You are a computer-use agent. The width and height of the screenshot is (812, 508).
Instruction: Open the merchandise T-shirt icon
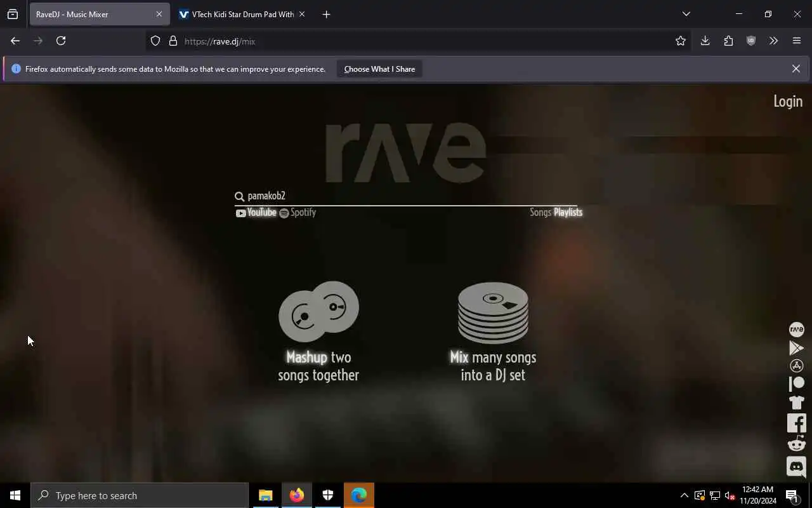tap(796, 403)
